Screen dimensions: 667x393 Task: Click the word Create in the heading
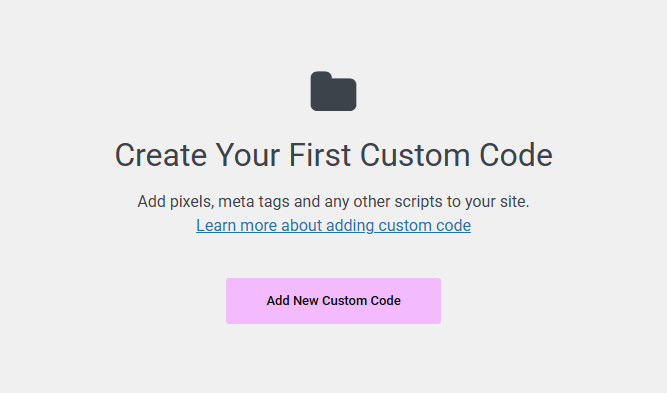click(x=161, y=155)
